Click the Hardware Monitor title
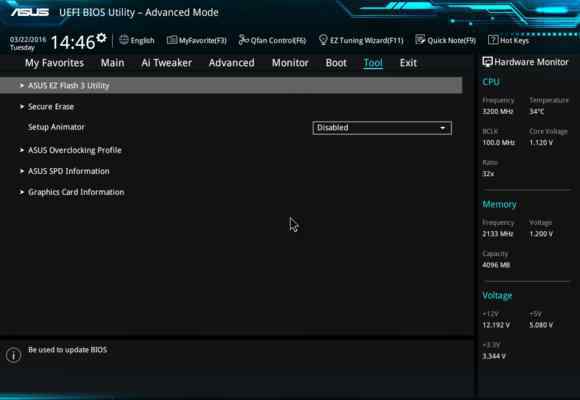The width and height of the screenshot is (580, 400). click(531, 62)
